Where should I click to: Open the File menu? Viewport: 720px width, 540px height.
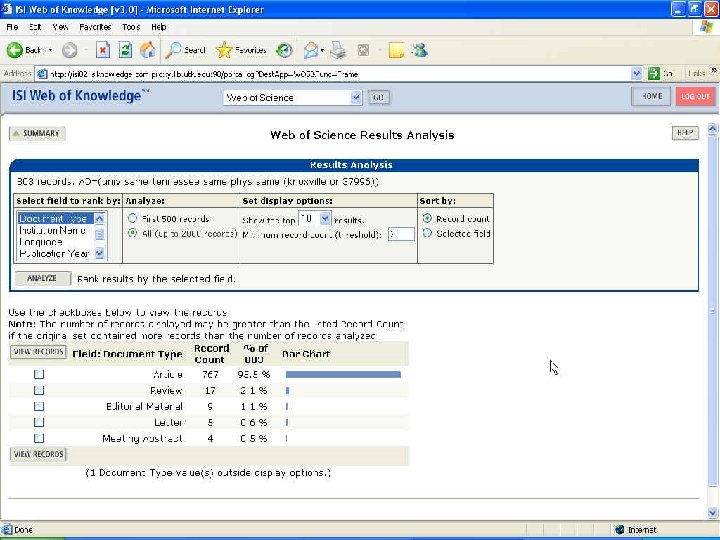(x=12, y=27)
